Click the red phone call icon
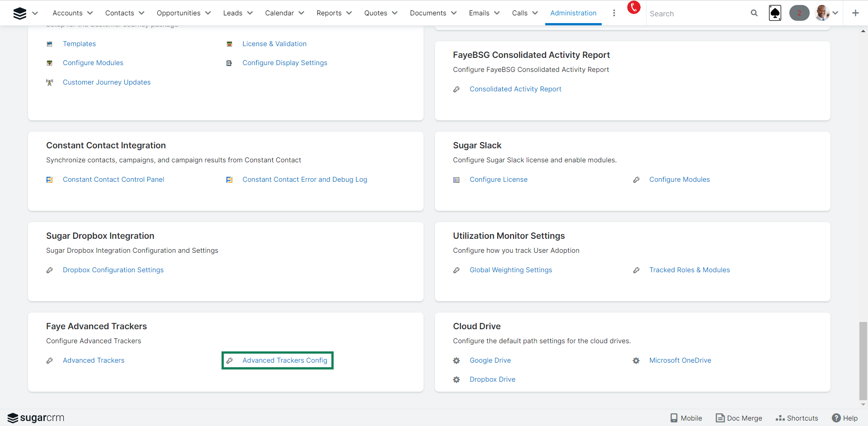Image resolution: width=868 pixels, height=426 pixels. coord(633,7)
